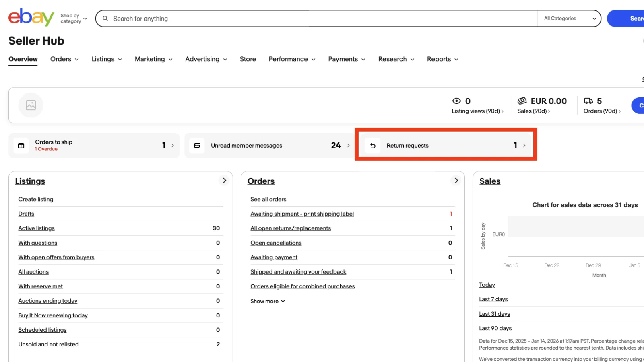The height and width of the screenshot is (362, 644).
Task: Select Last 7 days sales range
Action: tap(493, 299)
